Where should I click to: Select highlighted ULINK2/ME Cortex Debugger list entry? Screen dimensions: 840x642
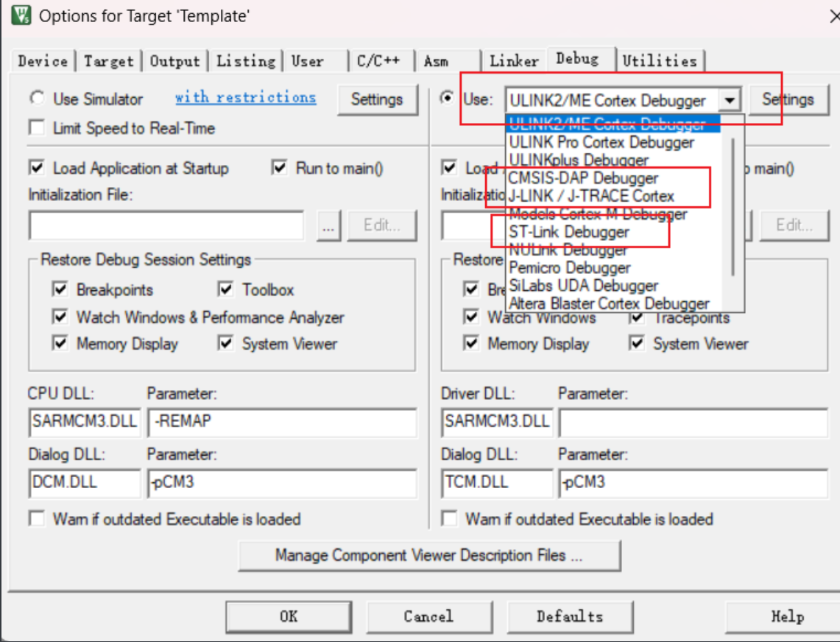(613, 124)
